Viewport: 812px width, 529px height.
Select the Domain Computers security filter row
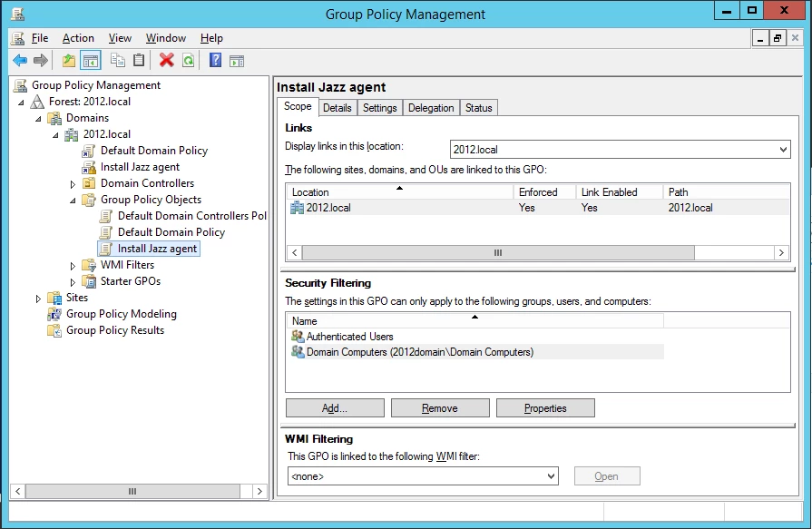pyautogui.click(x=474, y=352)
